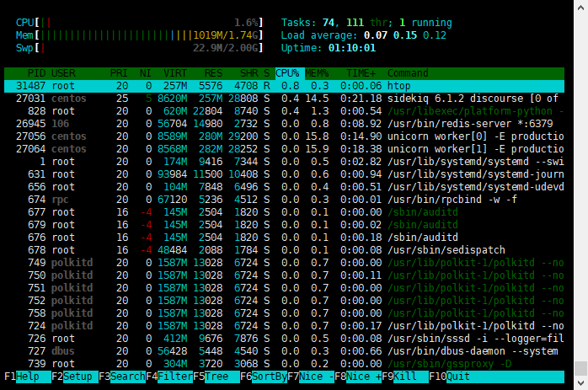Sort by the PRI column header
This screenshot has height=390, width=588.
[119, 73]
